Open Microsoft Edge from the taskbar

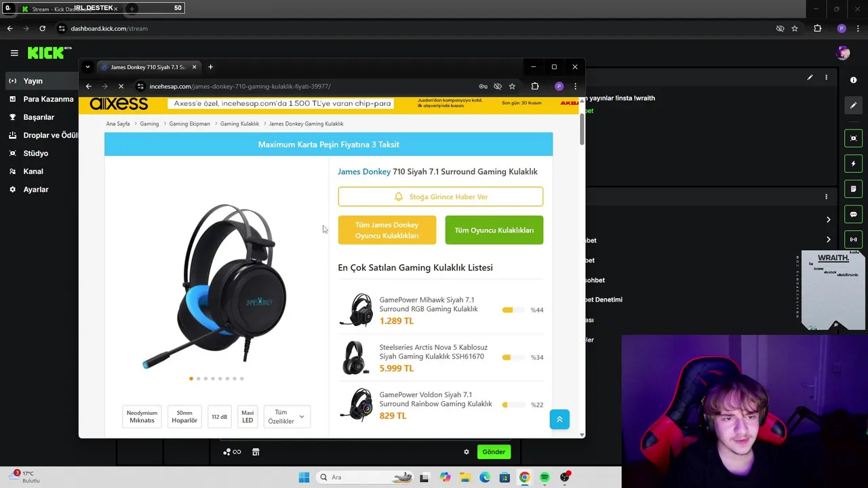coord(484,477)
